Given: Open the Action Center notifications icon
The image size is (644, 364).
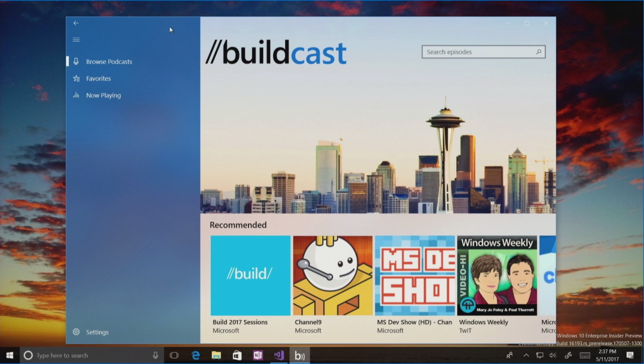Looking at the screenshot, I should coord(630,355).
